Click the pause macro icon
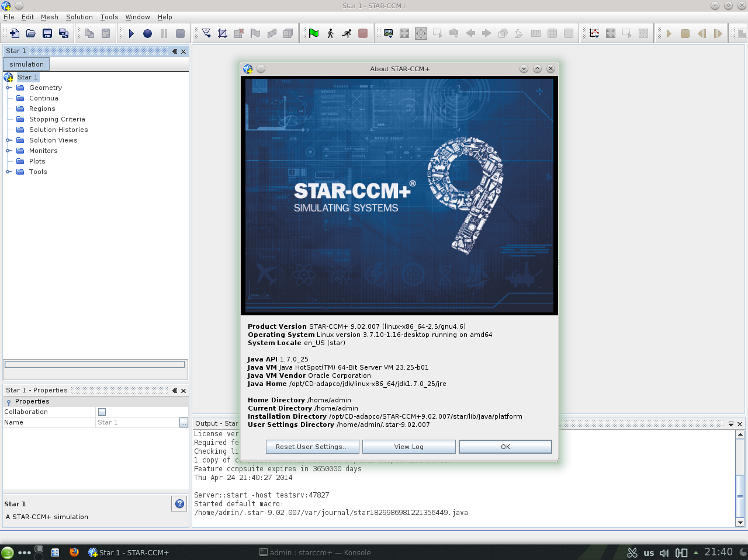 click(164, 33)
